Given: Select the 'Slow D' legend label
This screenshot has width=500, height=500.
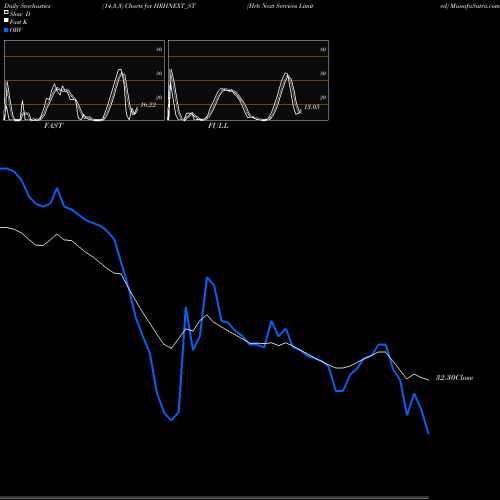Looking at the screenshot, I should (x=20, y=14).
